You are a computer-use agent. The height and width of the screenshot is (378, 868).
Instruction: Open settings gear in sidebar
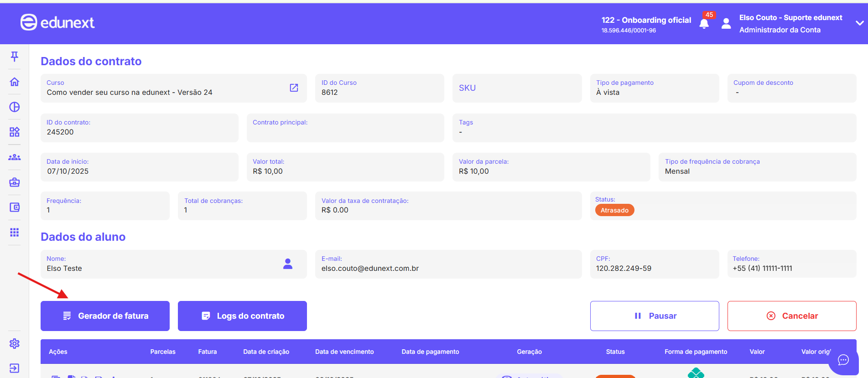point(15,343)
